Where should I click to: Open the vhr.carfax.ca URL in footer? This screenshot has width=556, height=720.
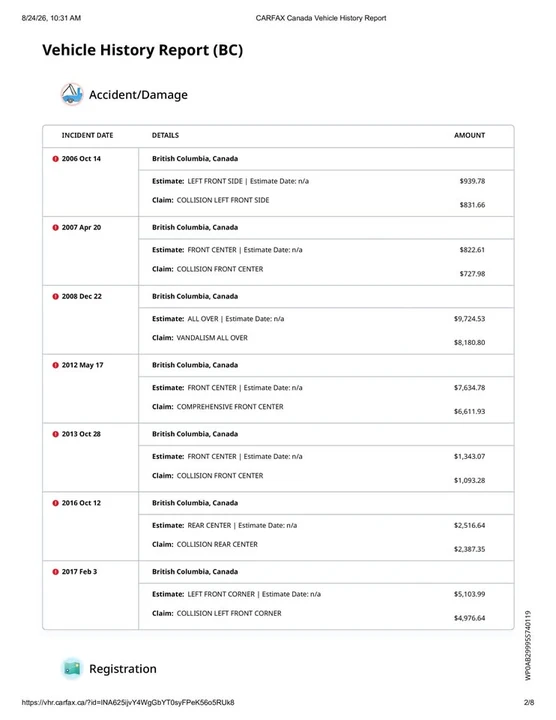point(128,703)
